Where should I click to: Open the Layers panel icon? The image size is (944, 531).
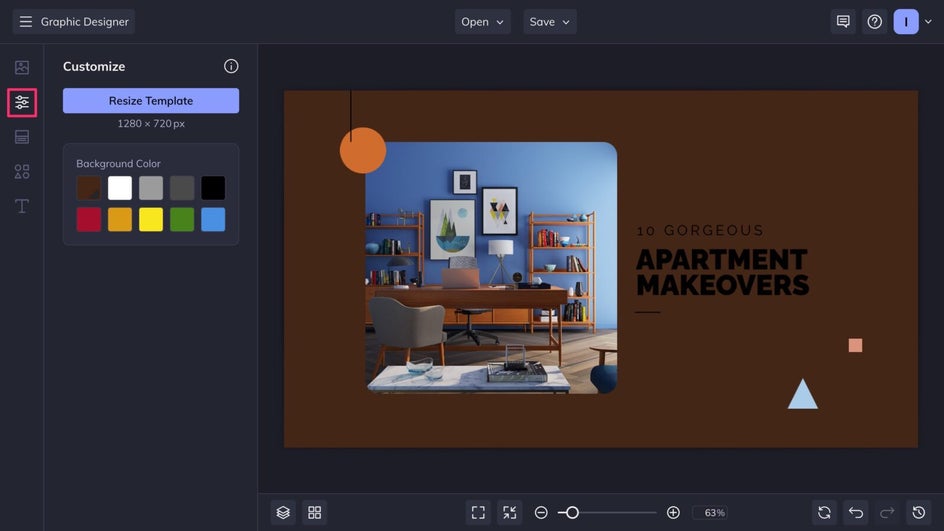(x=283, y=512)
